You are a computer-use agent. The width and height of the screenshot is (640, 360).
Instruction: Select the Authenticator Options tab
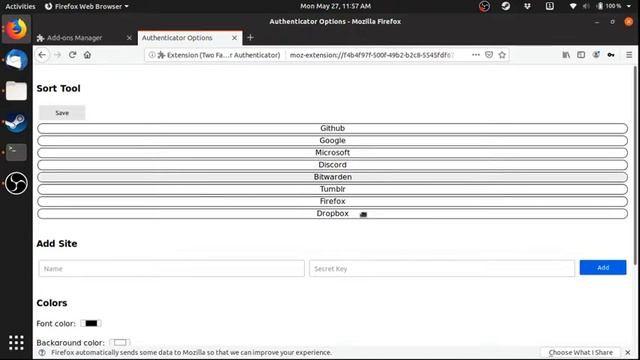click(x=190, y=38)
